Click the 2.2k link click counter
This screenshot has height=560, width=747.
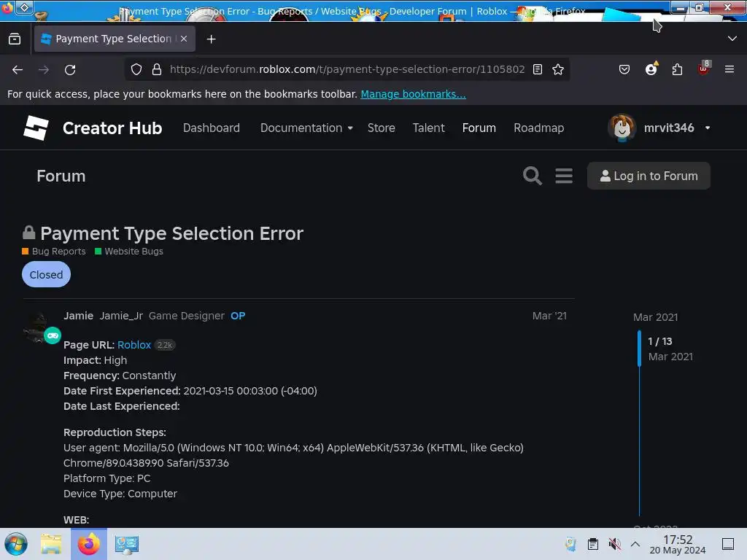tap(165, 345)
